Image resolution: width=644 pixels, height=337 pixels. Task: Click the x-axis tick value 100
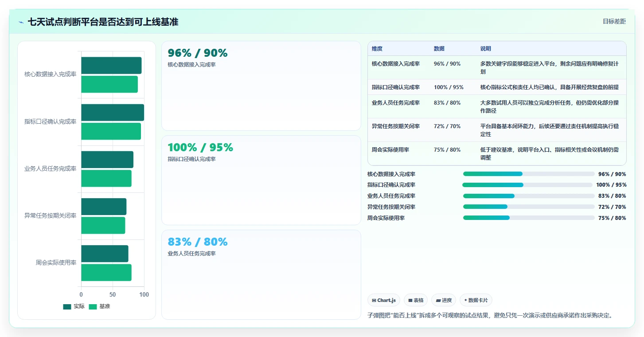pos(144,294)
